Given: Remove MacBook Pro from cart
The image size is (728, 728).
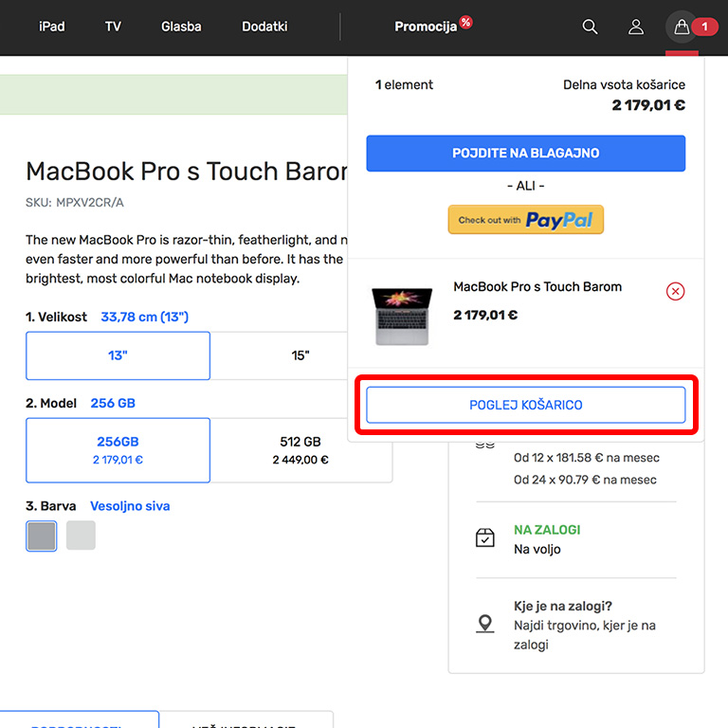Looking at the screenshot, I should click(x=675, y=291).
